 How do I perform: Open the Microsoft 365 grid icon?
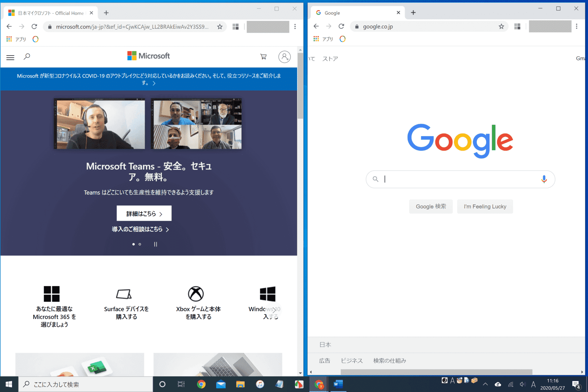point(52,294)
